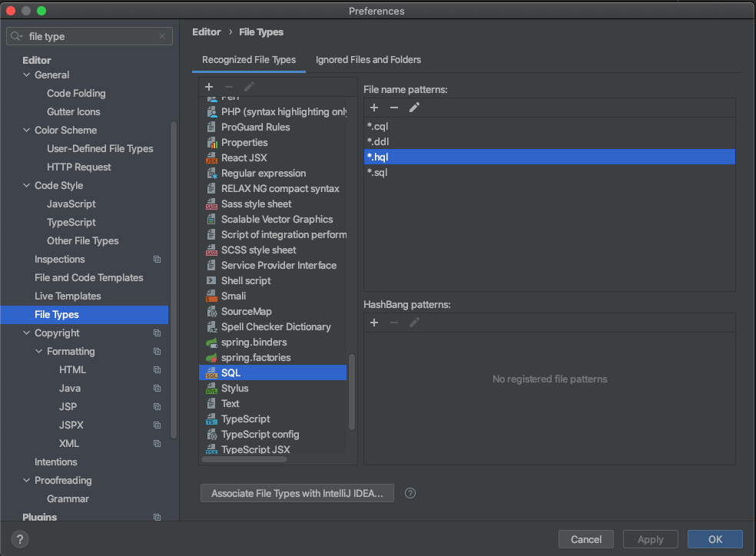
Task: Open search history dropdown in search field
Action: point(16,36)
